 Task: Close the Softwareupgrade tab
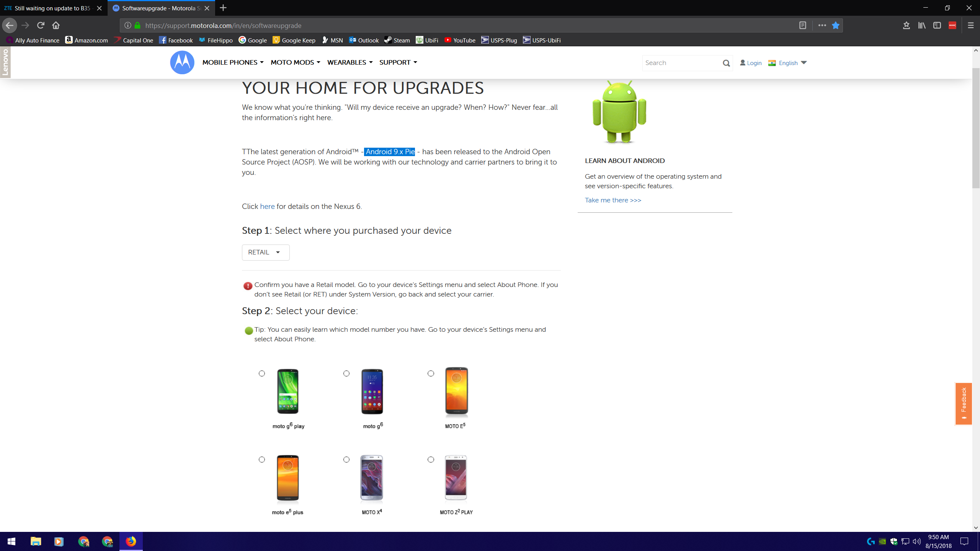click(207, 8)
